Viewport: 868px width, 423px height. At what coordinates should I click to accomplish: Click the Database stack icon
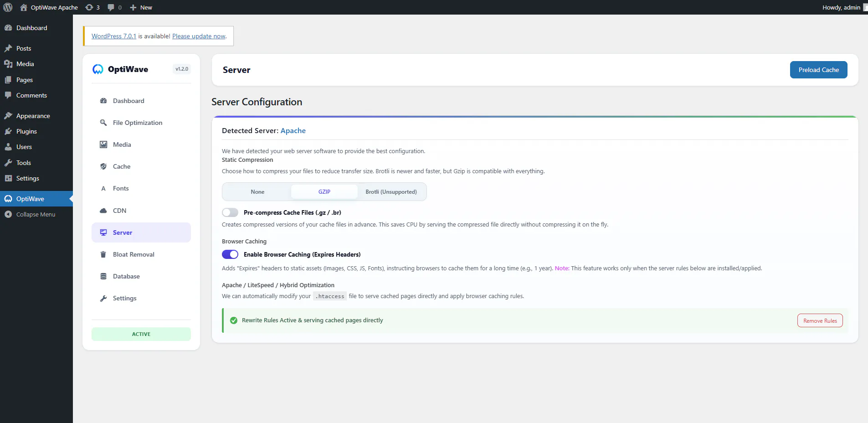click(x=103, y=276)
